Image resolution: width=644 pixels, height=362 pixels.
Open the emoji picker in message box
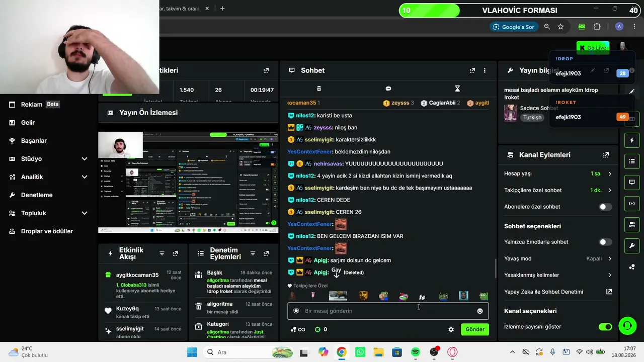tap(480, 311)
